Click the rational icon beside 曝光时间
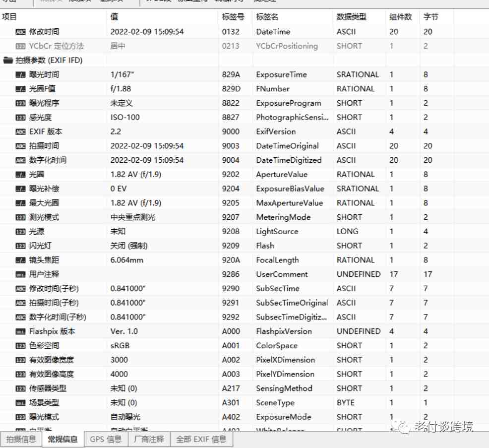Image resolution: width=489 pixels, height=448 pixels. coord(21,74)
